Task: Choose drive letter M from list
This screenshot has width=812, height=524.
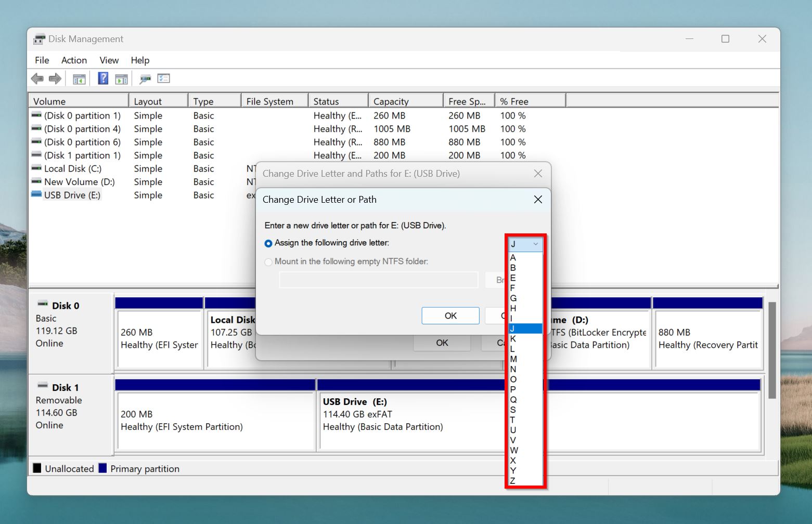Action: [x=525, y=359]
